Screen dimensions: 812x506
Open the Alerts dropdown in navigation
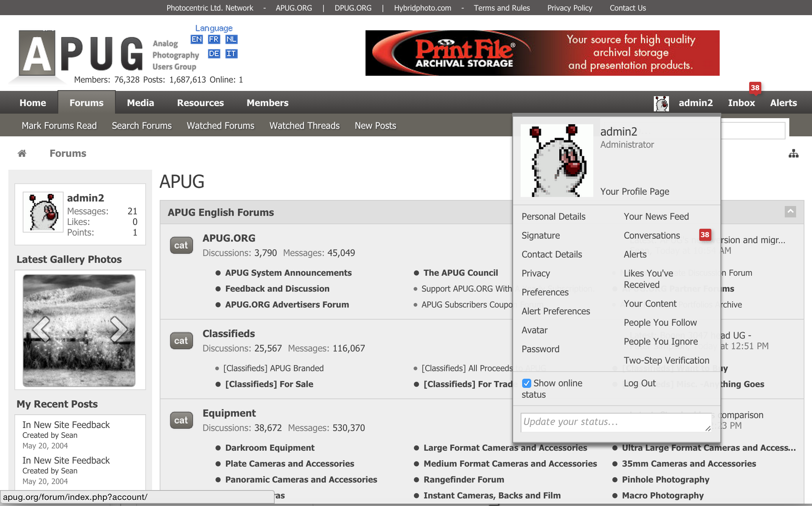tap(783, 103)
